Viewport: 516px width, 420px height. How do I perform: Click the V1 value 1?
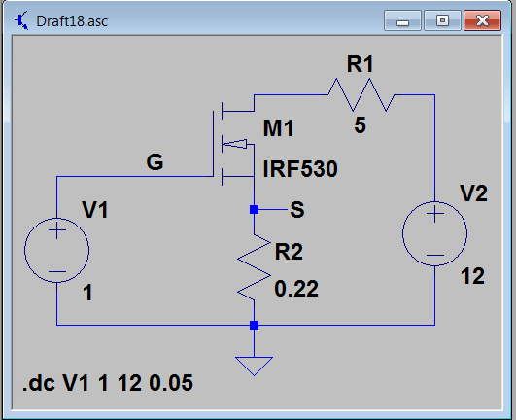point(87,293)
